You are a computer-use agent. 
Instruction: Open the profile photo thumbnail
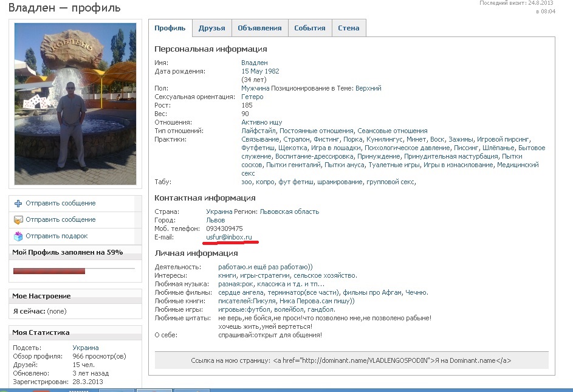coord(75,104)
